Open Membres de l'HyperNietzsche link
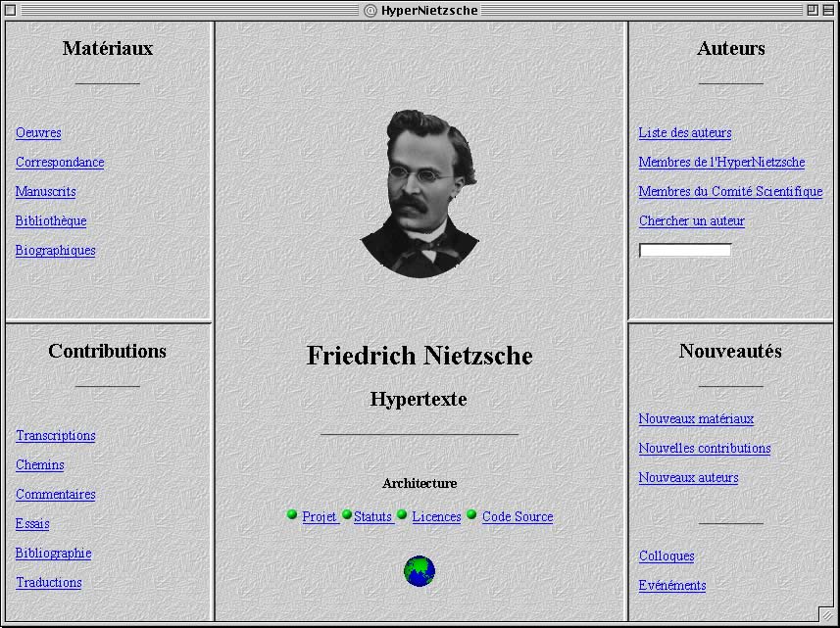Screen dimensions: 840x628 pyautogui.click(x=721, y=163)
